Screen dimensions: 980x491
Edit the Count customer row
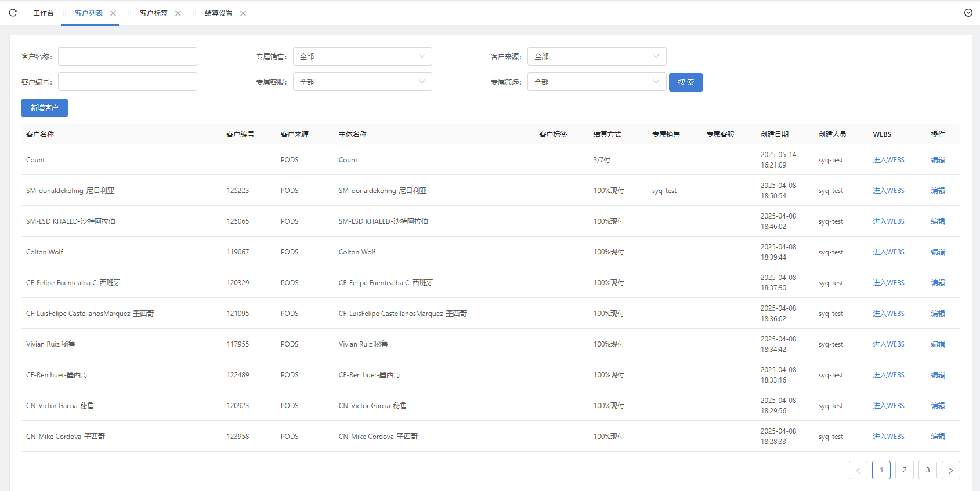point(938,160)
